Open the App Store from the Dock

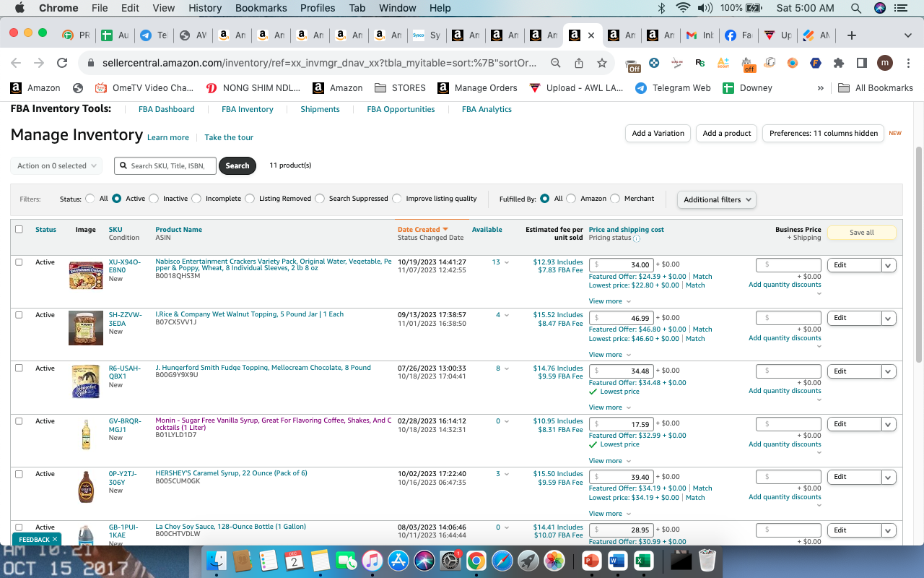pos(398,560)
